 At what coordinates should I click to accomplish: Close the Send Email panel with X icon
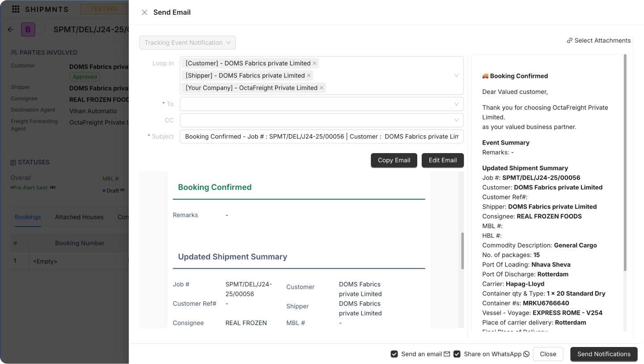click(x=144, y=13)
